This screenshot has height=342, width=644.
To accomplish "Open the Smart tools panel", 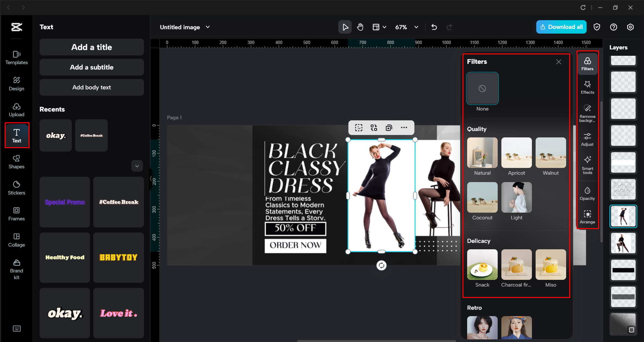I will [x=587, y=165].
